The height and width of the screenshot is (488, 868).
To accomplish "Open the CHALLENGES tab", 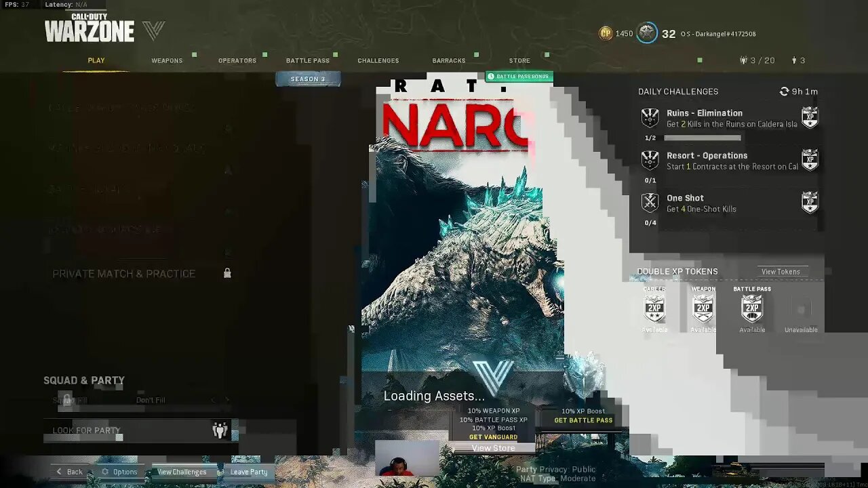I will tap(378, 60).
